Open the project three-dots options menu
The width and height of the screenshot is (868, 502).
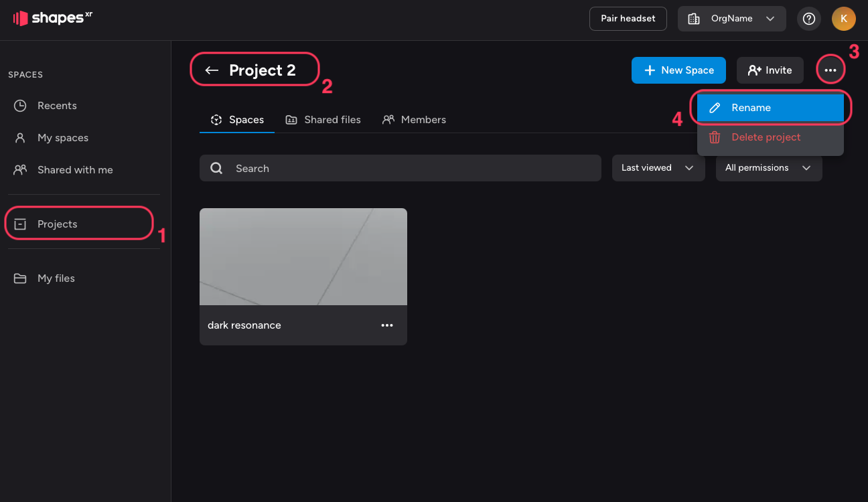(x=830, y=70)
